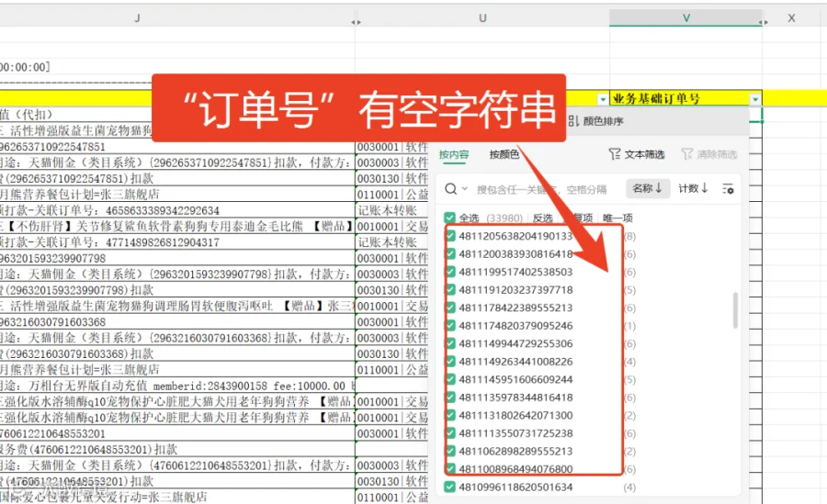The image size is (827, 504).
Task: Sort filter list by 名称
Action: (x=648, y=188)
